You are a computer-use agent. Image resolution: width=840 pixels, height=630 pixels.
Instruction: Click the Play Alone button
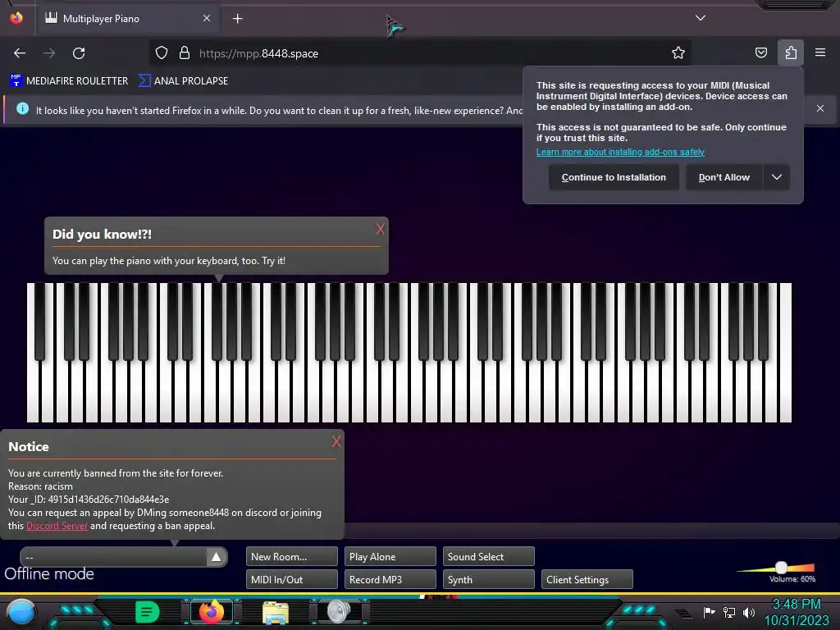click(390, 557)
